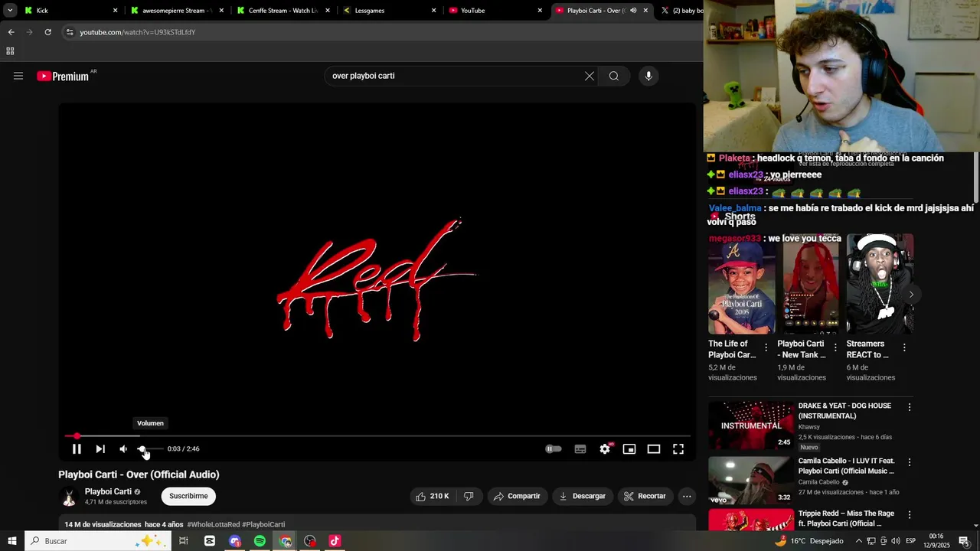This screenshot has width=980, height=551.
Task: Show more Shorts with the right chevron
Action: coord(911,295)
